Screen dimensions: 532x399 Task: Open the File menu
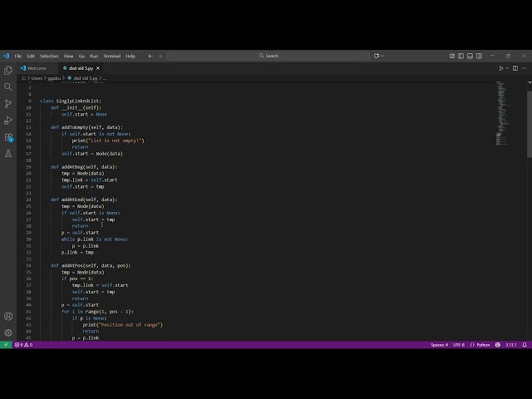[x=18, y=56]
